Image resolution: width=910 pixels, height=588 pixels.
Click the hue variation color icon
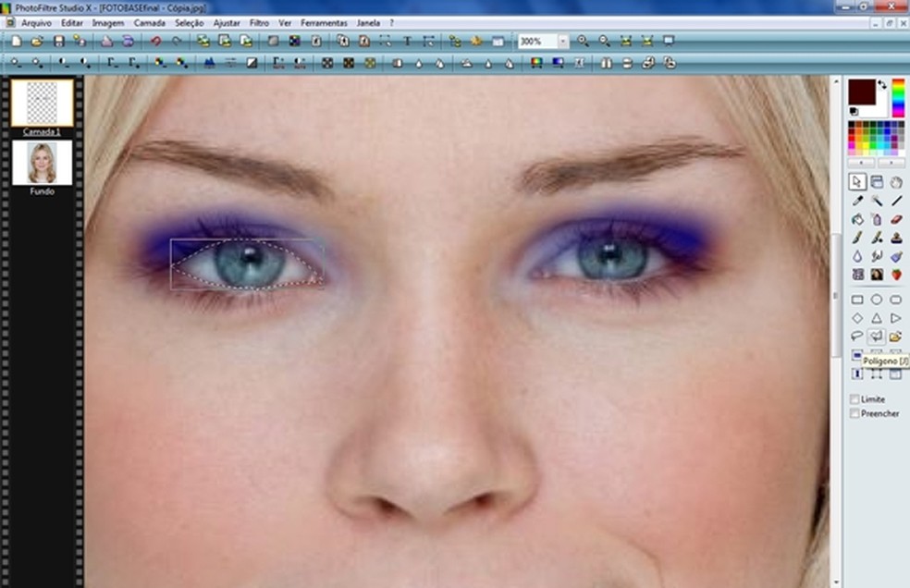point(536,63)
